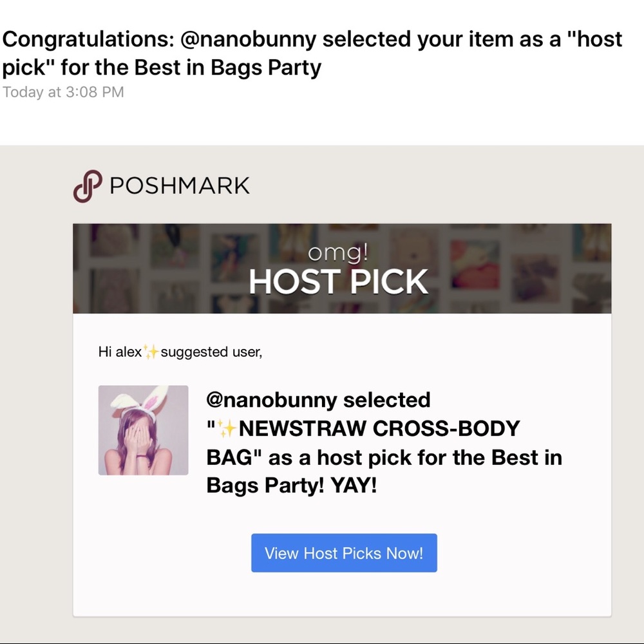The width and height of the screenshot is (644, 644).
Task: Click the POSHMARK wordmark text
Action: [180, 185]
